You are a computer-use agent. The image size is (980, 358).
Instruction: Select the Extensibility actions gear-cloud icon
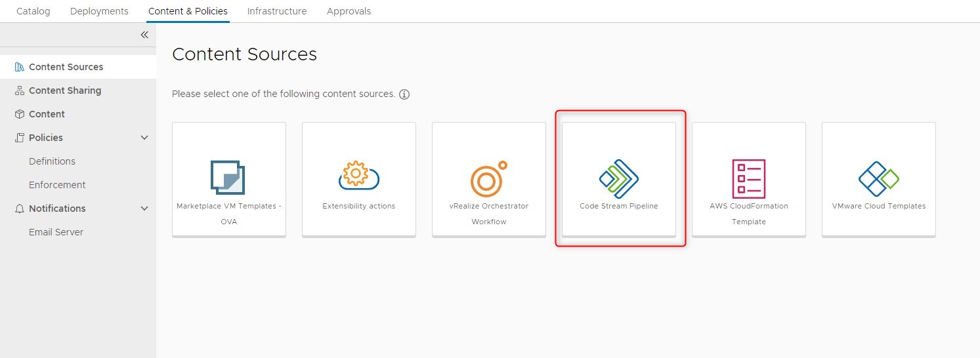[x=358, y=175]
